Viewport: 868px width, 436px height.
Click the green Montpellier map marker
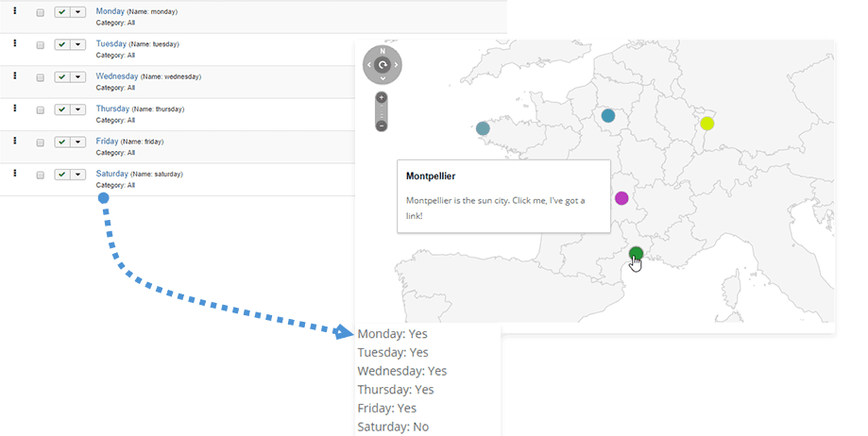(637, 252)
